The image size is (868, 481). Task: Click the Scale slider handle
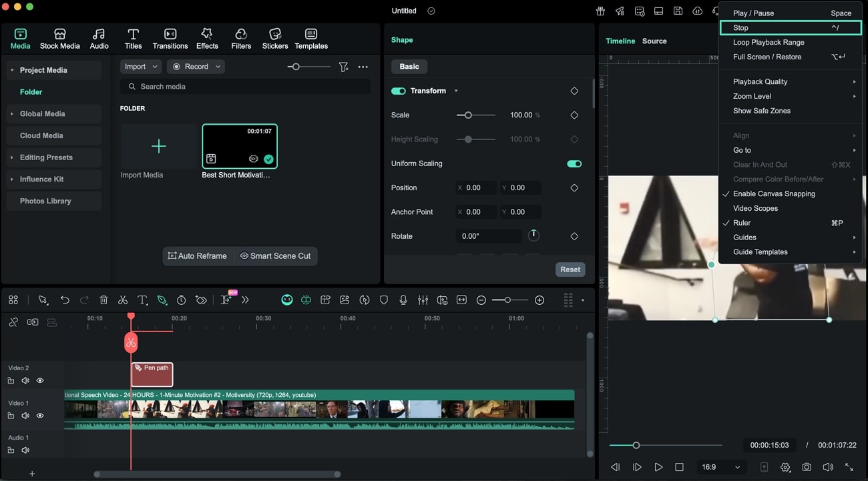(468, 115)
